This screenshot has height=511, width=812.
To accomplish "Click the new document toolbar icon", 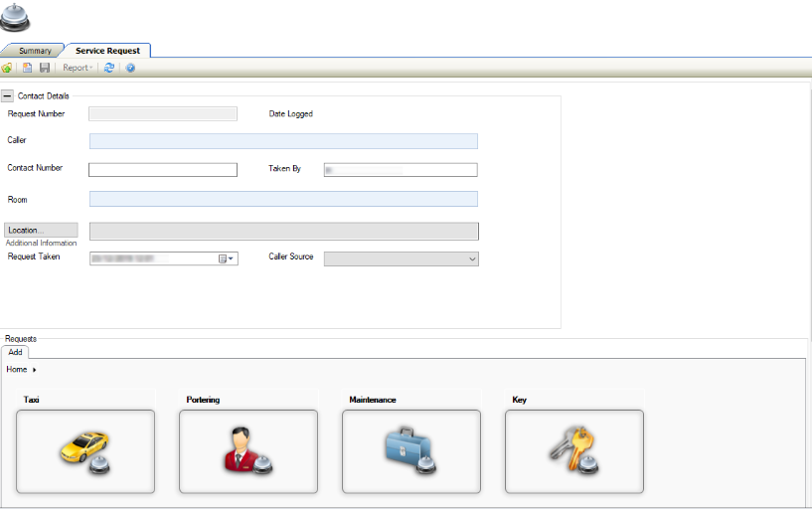I will point(28,68).
